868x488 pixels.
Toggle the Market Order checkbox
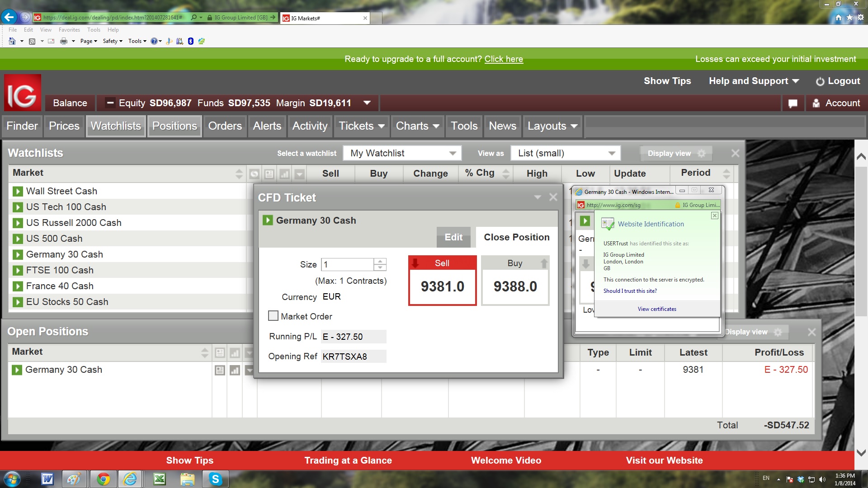tap(273, 316)
